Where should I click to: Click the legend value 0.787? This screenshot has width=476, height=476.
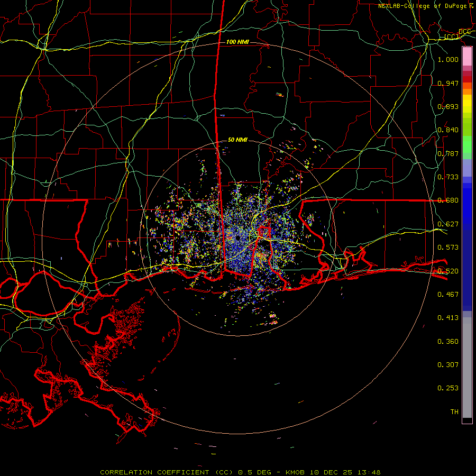click(x=448, y=153)
